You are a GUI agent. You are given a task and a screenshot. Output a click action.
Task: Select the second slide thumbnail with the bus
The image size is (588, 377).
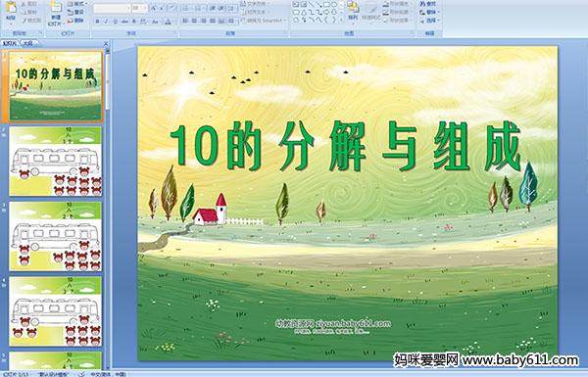point(56,162)
